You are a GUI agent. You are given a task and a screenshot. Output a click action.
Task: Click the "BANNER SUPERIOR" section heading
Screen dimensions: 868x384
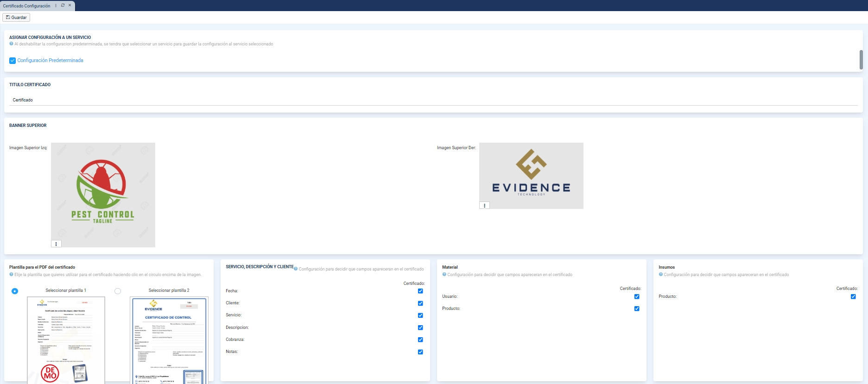point(28,126)
